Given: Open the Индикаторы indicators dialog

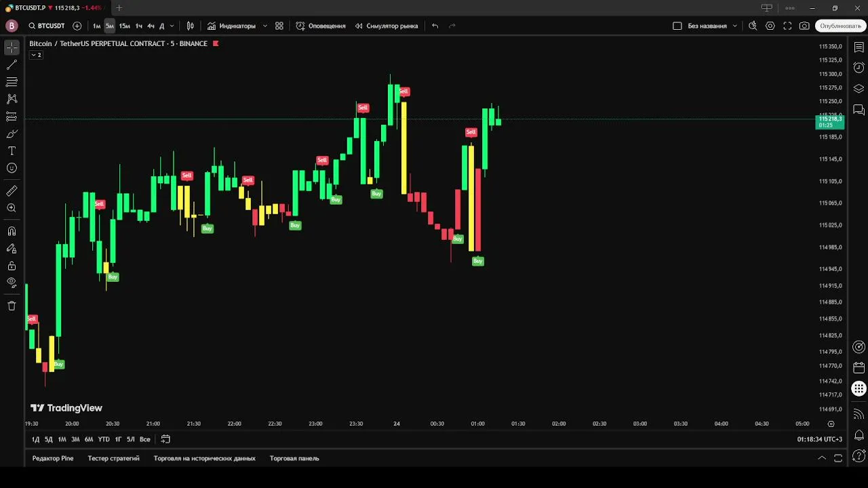Looking at the screenshot, I should [231, 26].
